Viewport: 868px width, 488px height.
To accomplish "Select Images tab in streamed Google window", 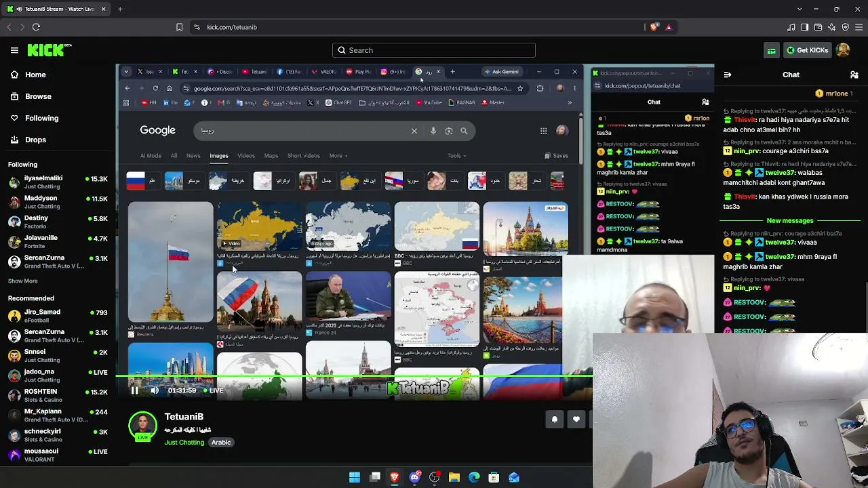I will pyautogui.click(x=218, y=156).
